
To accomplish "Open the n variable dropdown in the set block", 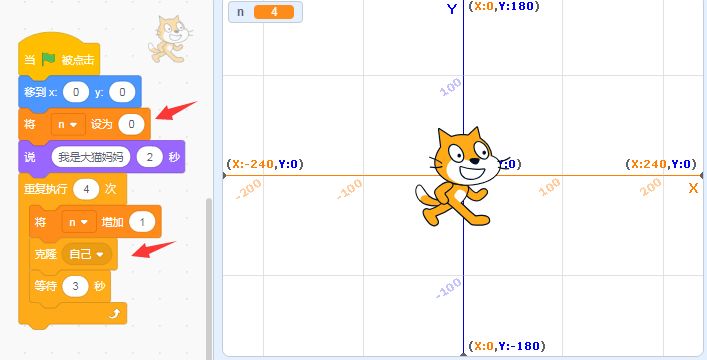I will [x=68, y=124].
